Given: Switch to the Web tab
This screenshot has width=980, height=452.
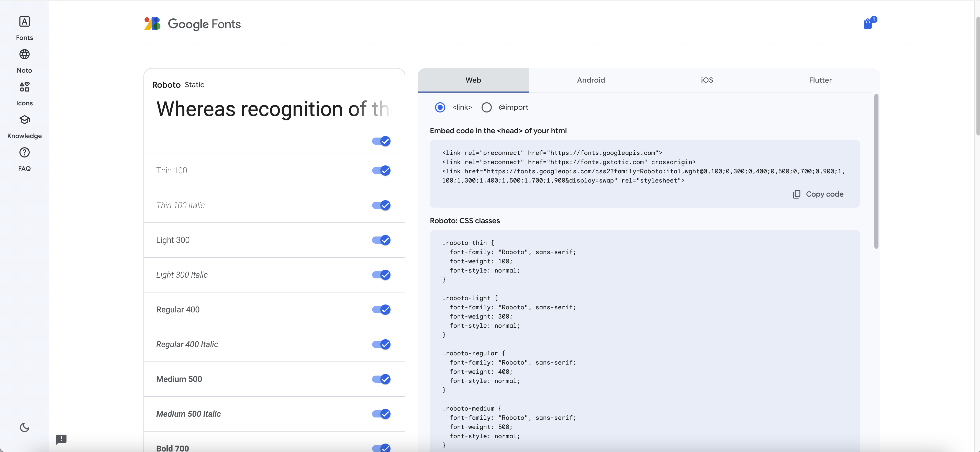Looking at the screenshot, I should pyautogui.click(x=473, y=80).
